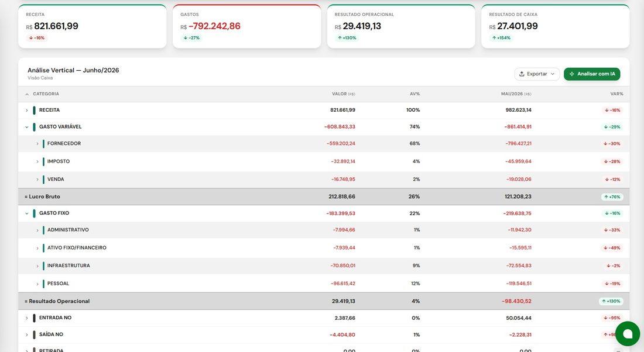Screen dimensions: 644x352
Task: Click the upload icon on the Exportar button
Action: point(522,74)
